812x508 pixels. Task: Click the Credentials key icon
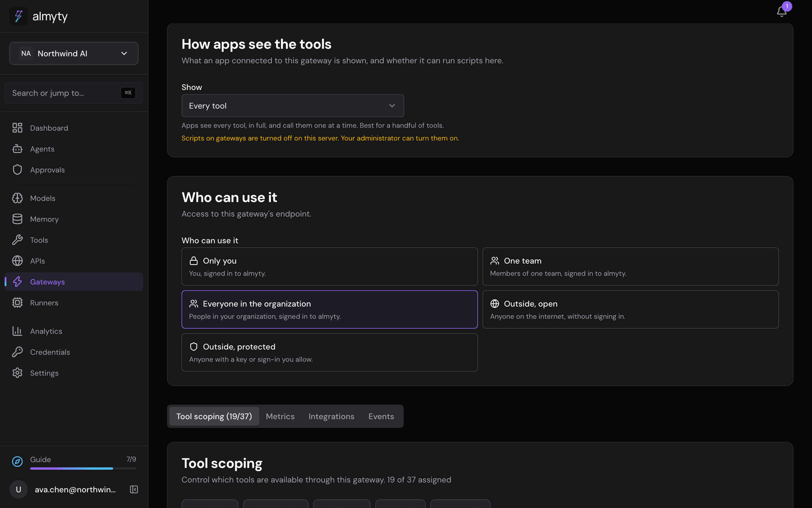click(17, 352)
